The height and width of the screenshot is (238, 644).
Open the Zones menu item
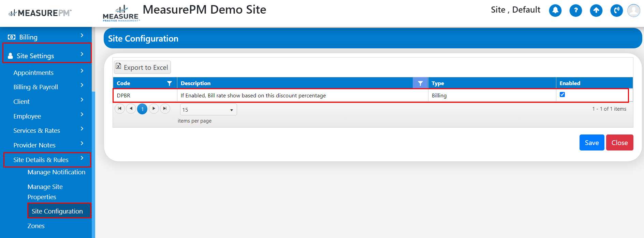pyautogui.click(x=36, y=226)
